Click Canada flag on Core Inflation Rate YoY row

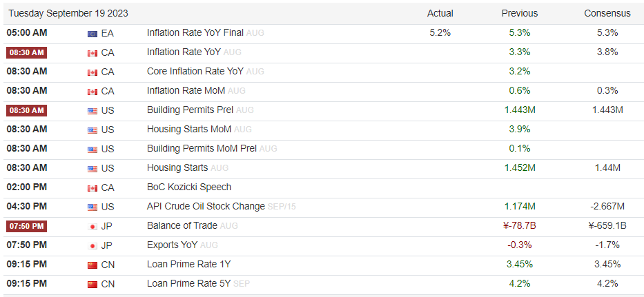[92, 72]
